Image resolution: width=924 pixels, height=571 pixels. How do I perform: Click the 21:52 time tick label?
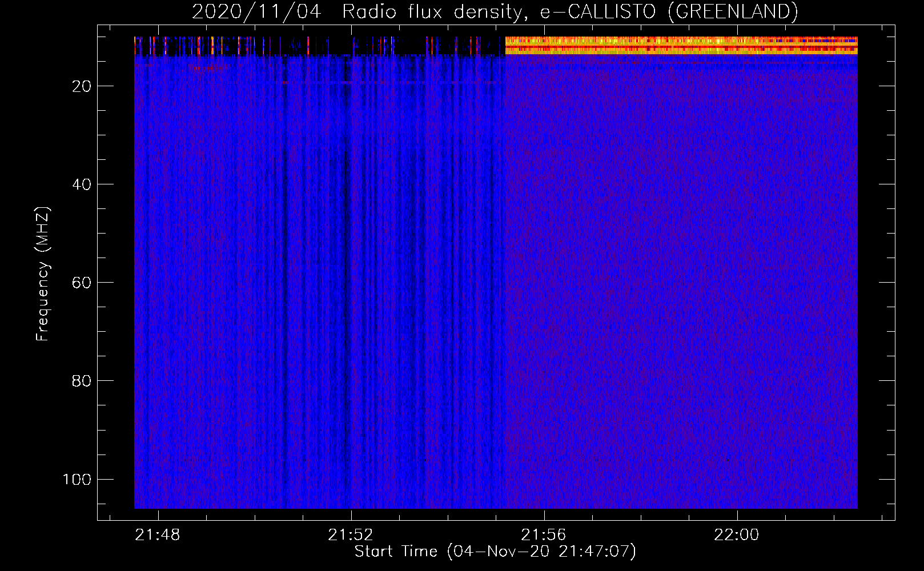(351, 535)
